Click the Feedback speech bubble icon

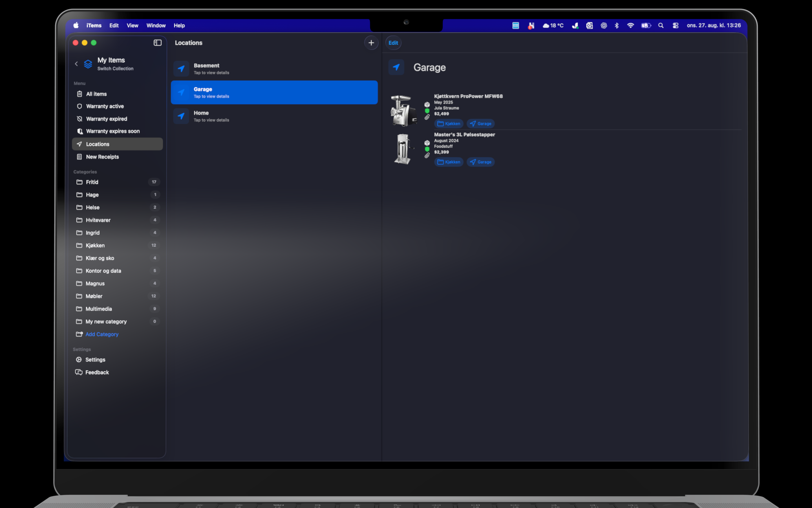coord(79,372)
